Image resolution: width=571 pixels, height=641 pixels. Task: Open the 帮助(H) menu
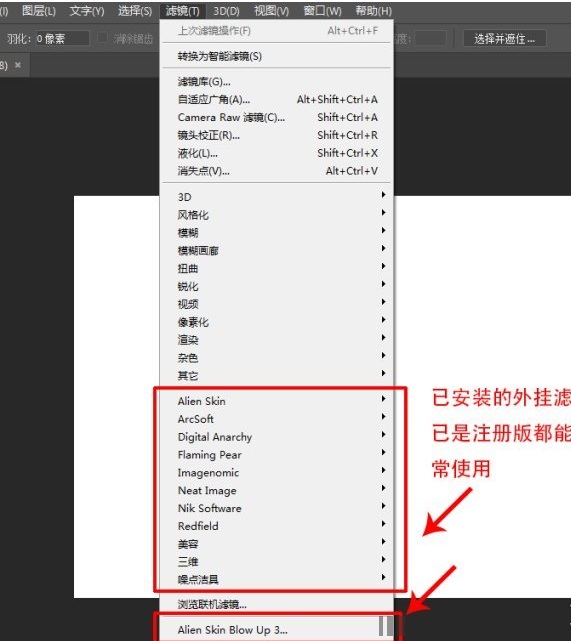(374, 11)
